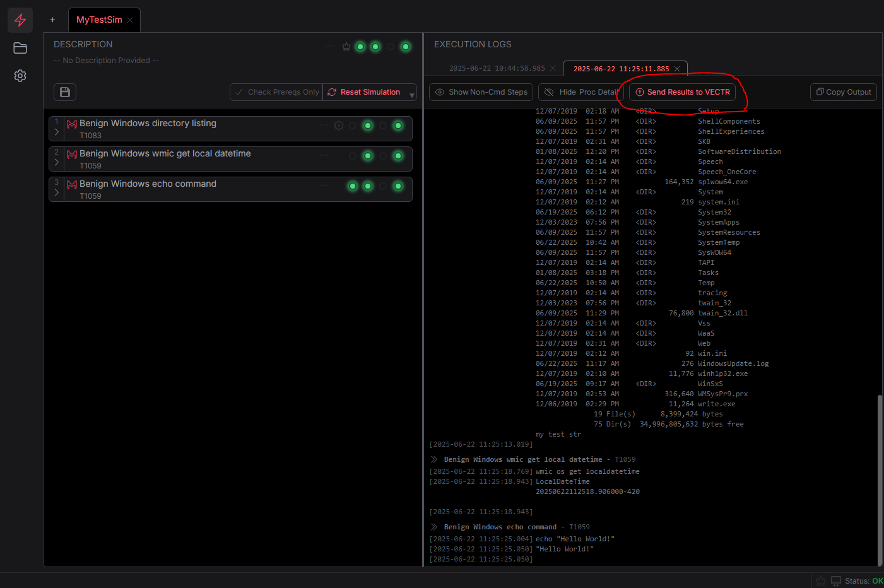Click the red MITRE icon on directory listing step
Viewport: 884px width, 588px height.
click(71, 124)
